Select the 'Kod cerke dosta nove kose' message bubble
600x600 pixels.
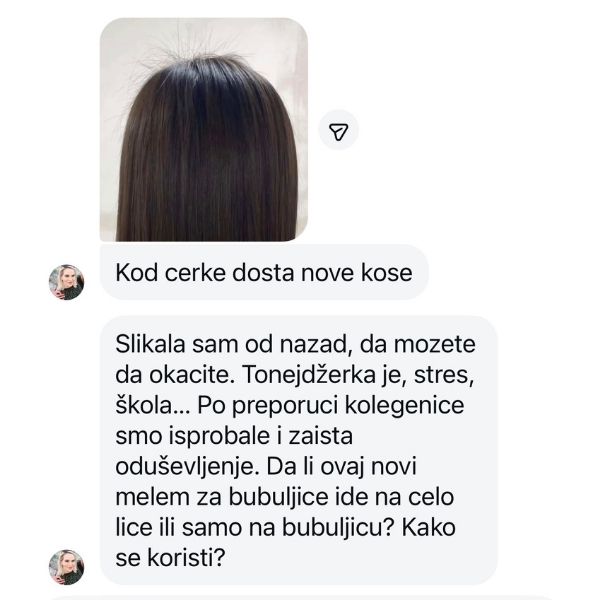tap(264, 272)
